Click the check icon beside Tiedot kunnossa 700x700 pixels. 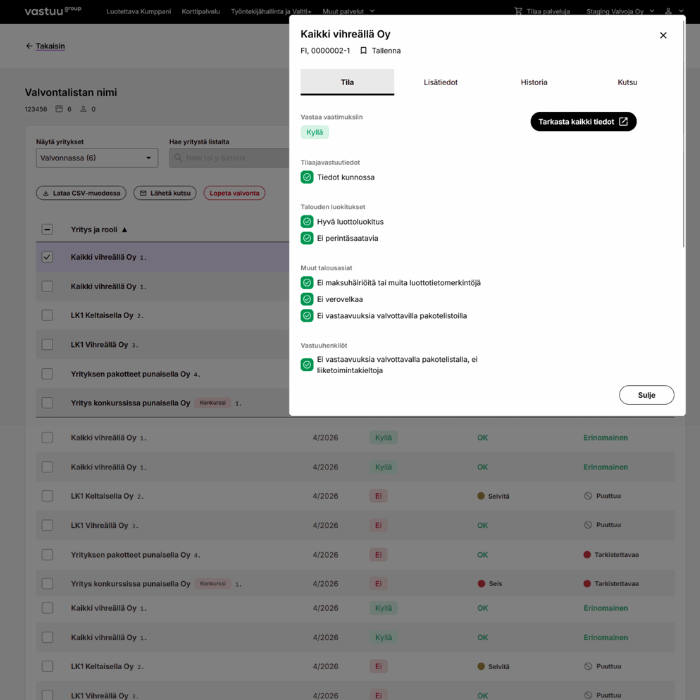(x=307, y=177)
